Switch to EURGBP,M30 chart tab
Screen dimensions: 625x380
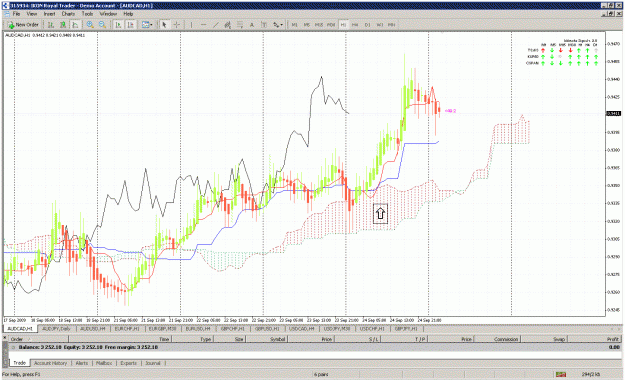pos(162,329)
